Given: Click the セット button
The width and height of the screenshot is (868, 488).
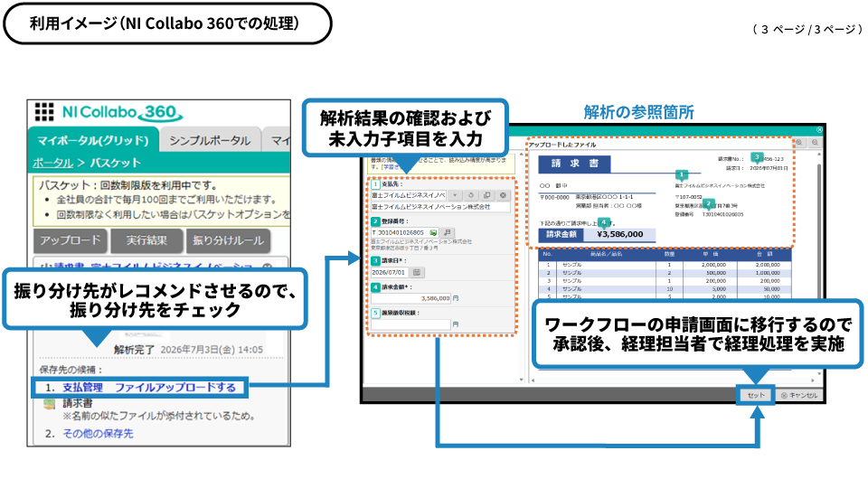Looking at the screenshot, I should point(756,395).
